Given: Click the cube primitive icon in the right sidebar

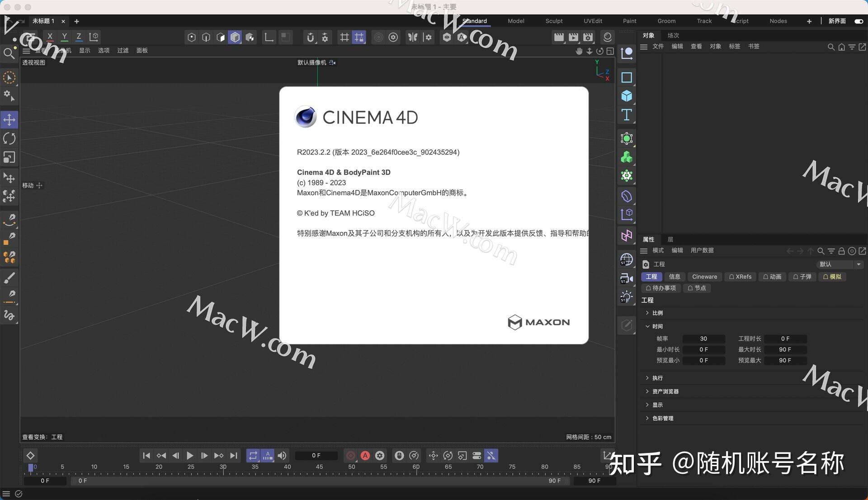Looking at the screenshot, I should click(x=626, y=96).
